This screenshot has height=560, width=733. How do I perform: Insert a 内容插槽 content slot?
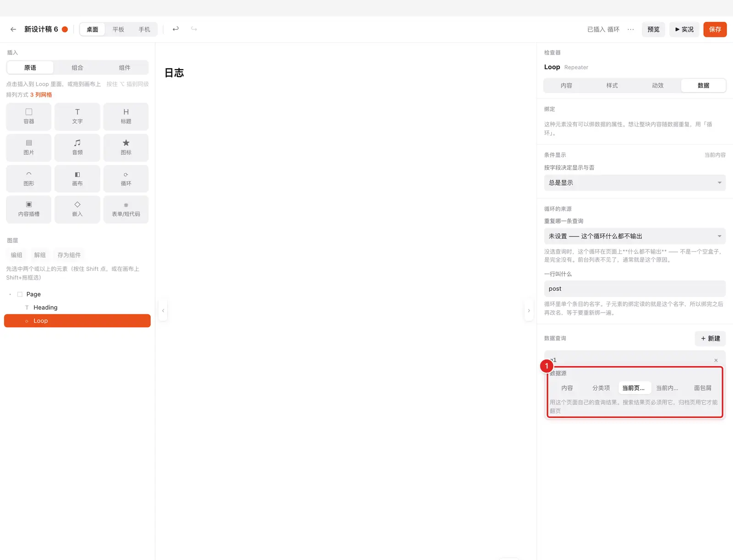[29, 209]
